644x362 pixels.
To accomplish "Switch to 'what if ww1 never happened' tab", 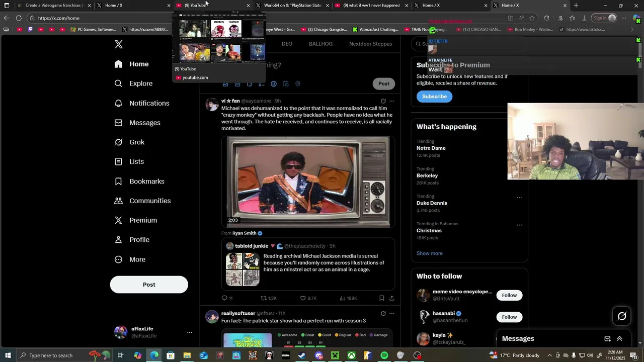I will (x=371, y=6).
